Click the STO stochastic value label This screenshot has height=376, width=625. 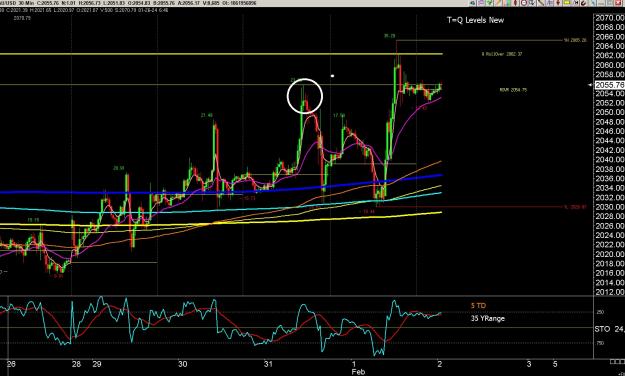(609, 329)
